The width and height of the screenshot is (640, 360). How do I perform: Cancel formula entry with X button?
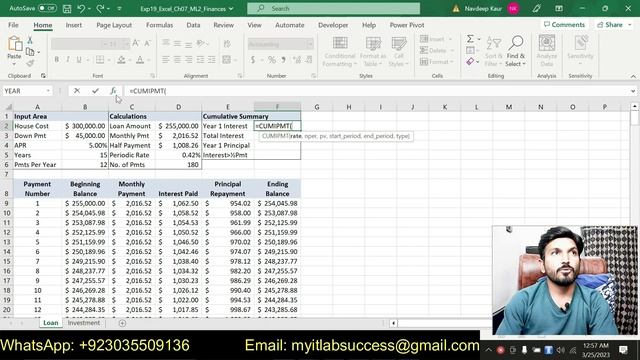tap(77, 91)
